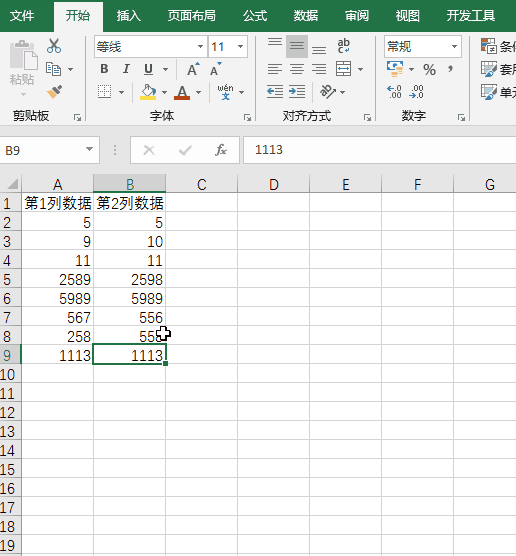The image size is (516, 556).
Task: Select the Format Painter brush
Action: 54,92
